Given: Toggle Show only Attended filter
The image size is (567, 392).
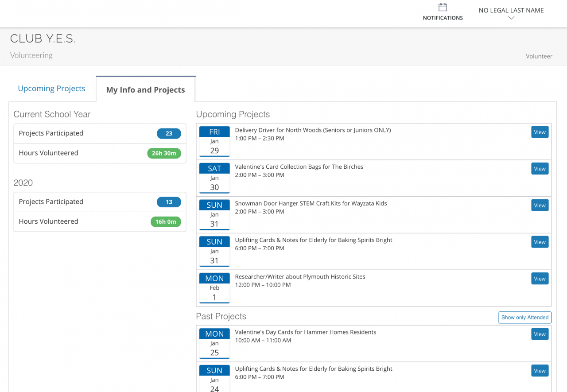Looking at the screenshot, I should tap(525, 318).
